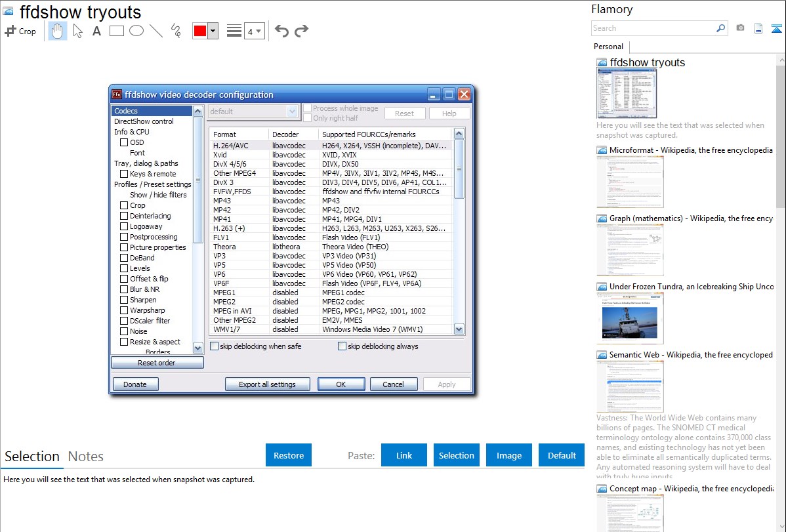Redo the last undone action

[301, 31]
